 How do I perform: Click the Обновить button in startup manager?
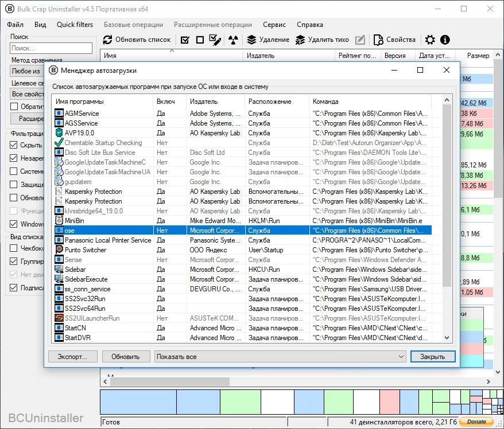126,356
